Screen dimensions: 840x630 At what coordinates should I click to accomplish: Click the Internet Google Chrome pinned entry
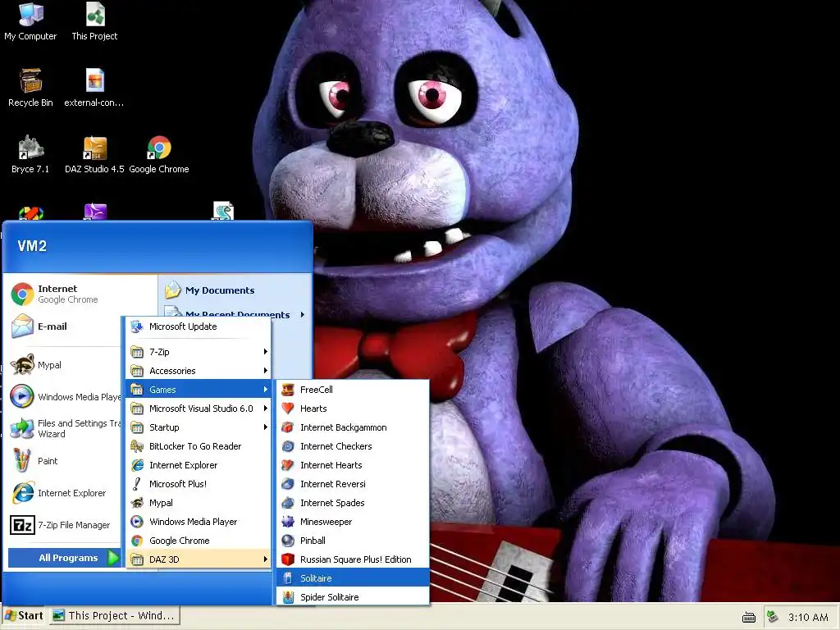coord(67,294)
